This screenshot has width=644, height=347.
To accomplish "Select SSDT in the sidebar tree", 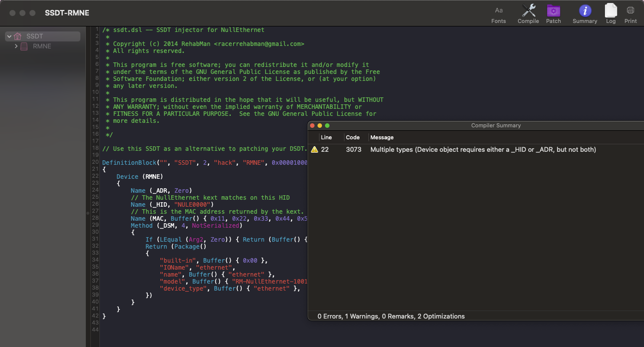I will [42, 36].
